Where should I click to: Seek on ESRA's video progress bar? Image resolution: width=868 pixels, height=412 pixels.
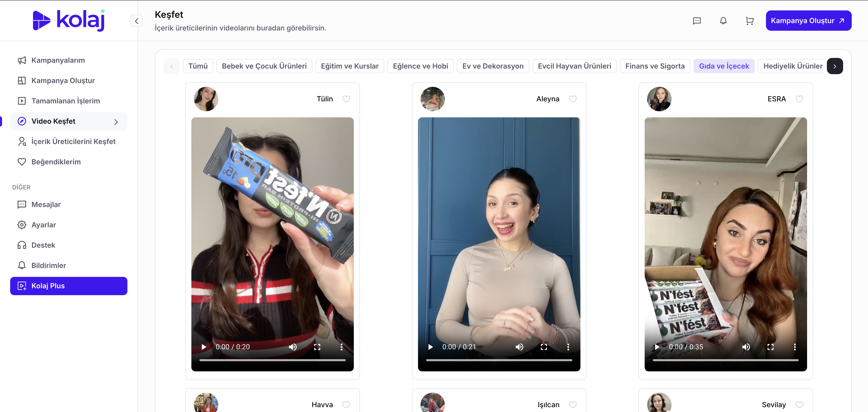(725, 360)
